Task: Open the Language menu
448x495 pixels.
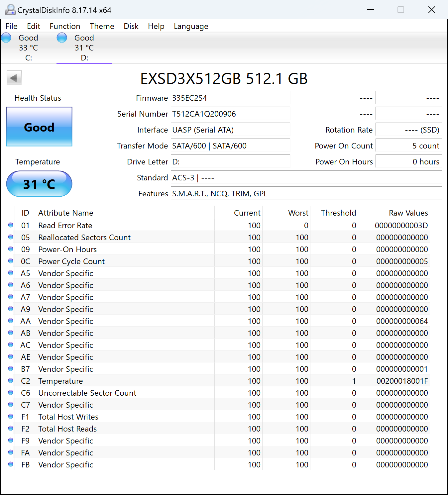Action: (x=191, y=26)
